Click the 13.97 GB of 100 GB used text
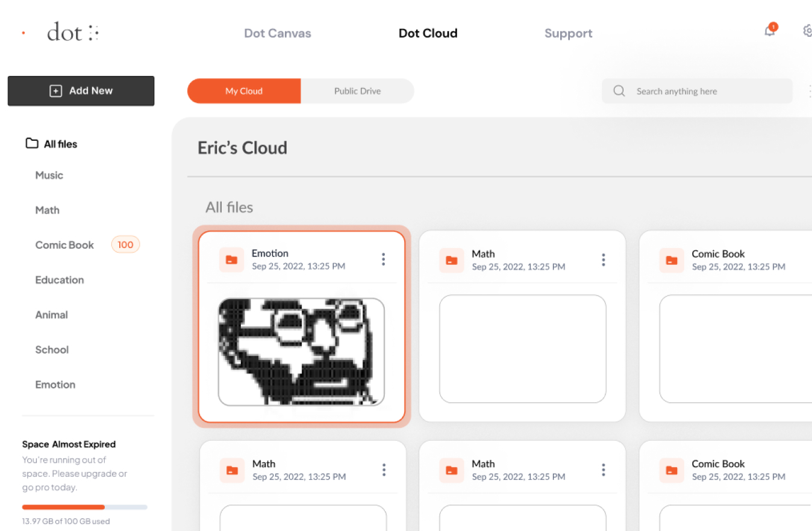This screenshot has height=531, width=812. point(66,521)
